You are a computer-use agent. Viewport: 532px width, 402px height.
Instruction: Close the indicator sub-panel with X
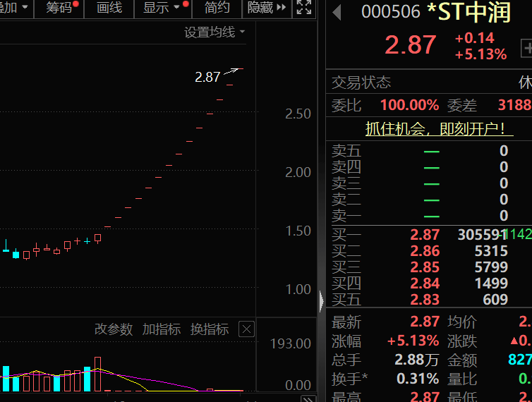click(x=246, y=329)
